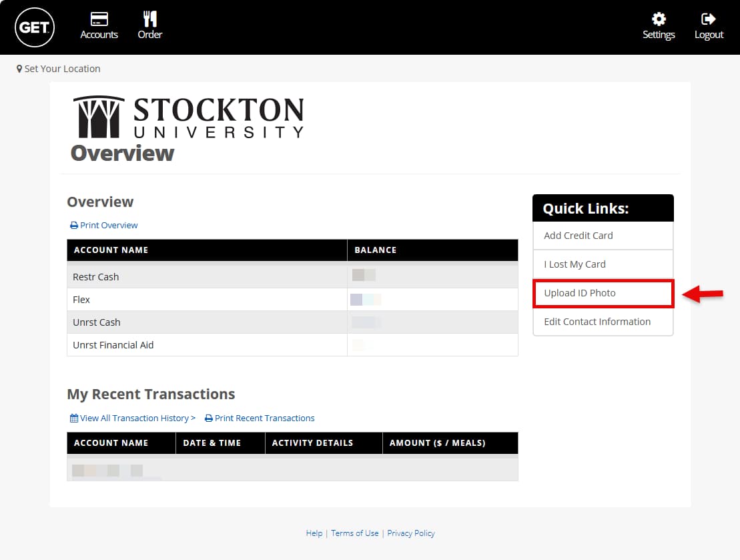Open the Help footer link
The height and width of the screenshot is (560, 740).
pyautogui.click(x=314, y=533)
